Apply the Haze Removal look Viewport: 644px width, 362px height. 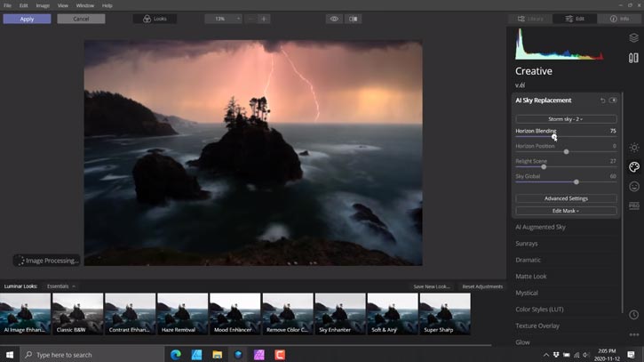click(182, 313)
